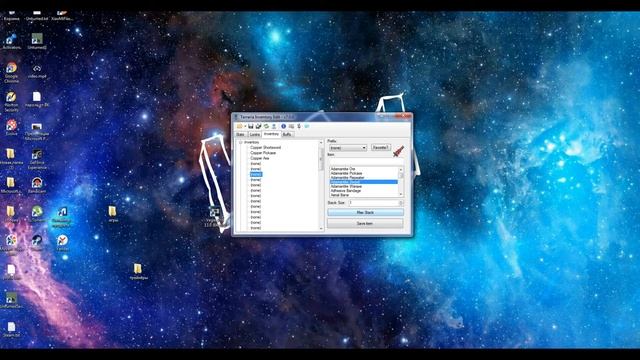Click the Favorite? button

click(x=380, y=147)
